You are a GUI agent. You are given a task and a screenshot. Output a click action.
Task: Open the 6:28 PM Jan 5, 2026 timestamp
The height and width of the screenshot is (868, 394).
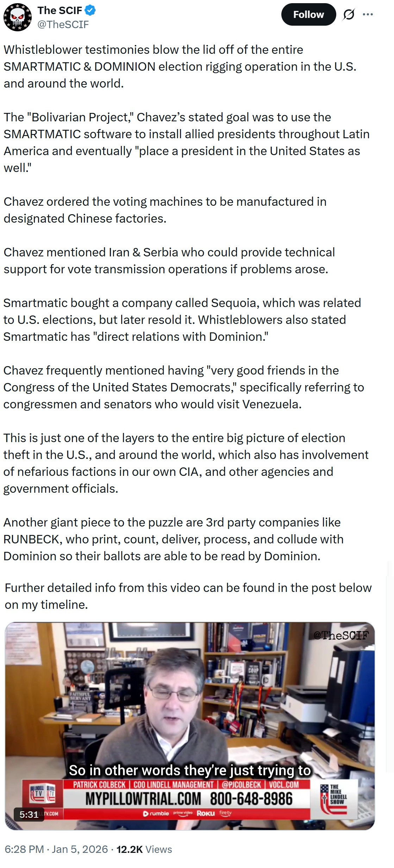point(56,849)
